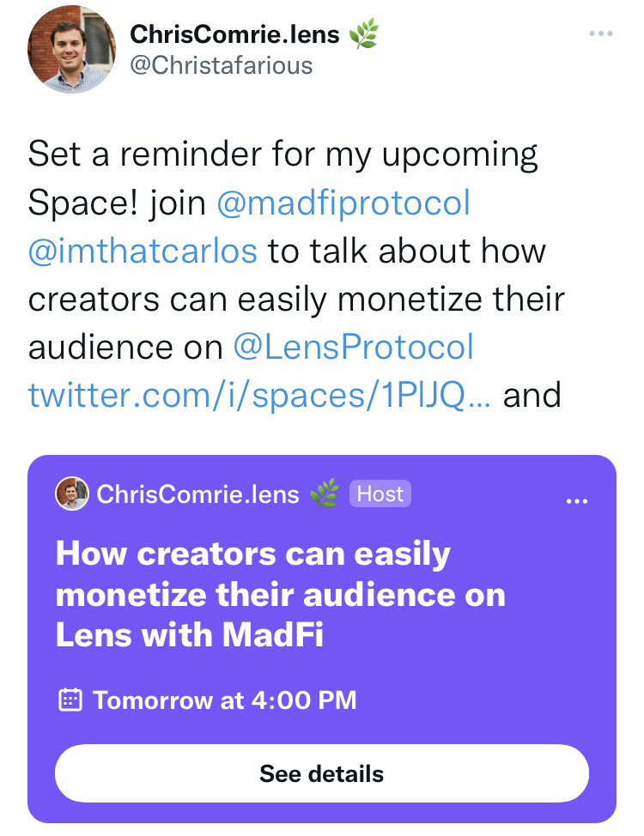Click the Tomorrow at 4:00 PM schedule text
This screenshot has height=836, width=644.
tap(225, 700)
